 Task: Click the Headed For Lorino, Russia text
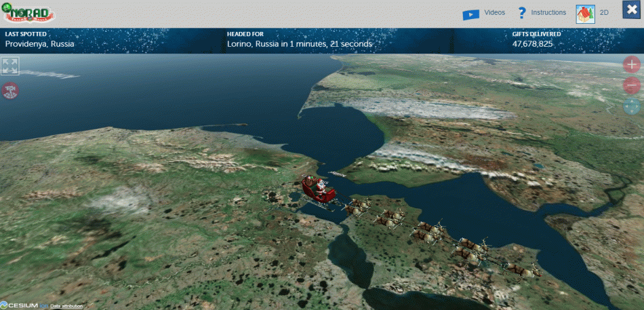(299, 44)
